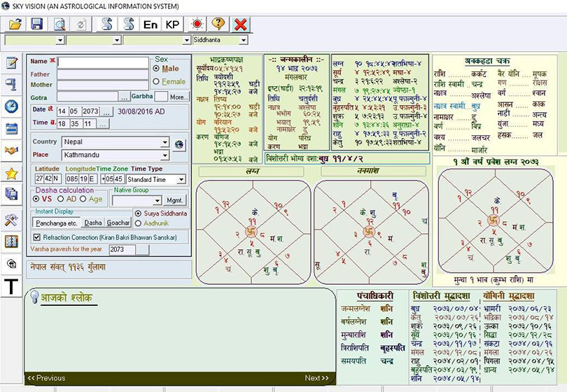
Task: Open help question mark icon
Action: pos(218,24)
